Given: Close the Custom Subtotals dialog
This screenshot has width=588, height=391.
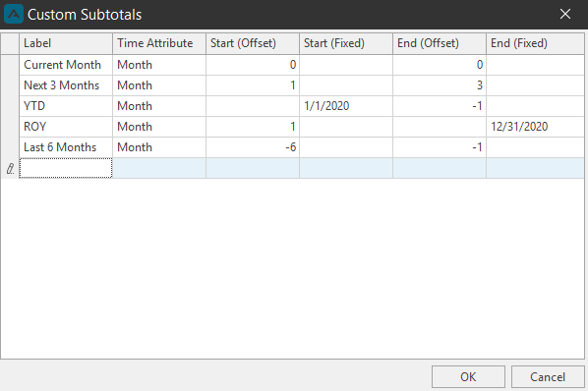Looking at the screenshot, I should pos(565,14).
